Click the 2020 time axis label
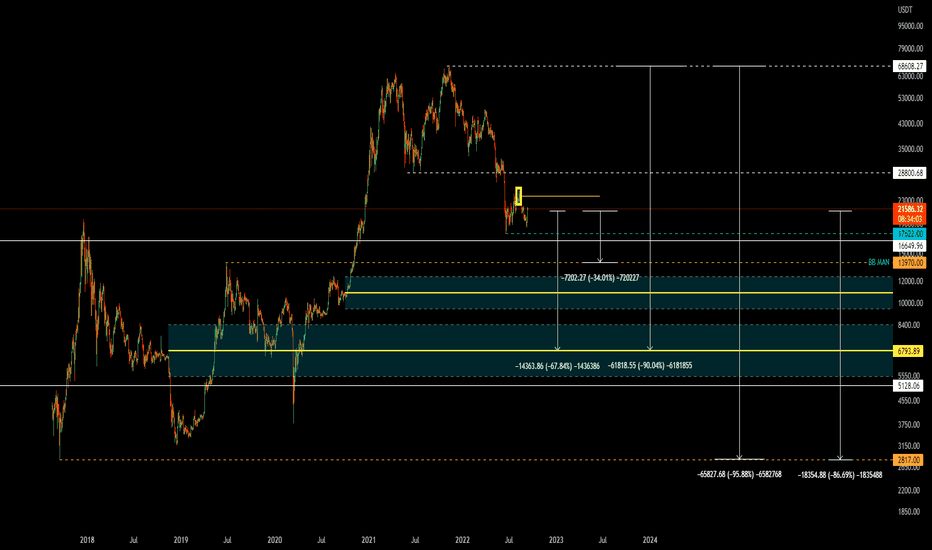 [x=275, y=540]
